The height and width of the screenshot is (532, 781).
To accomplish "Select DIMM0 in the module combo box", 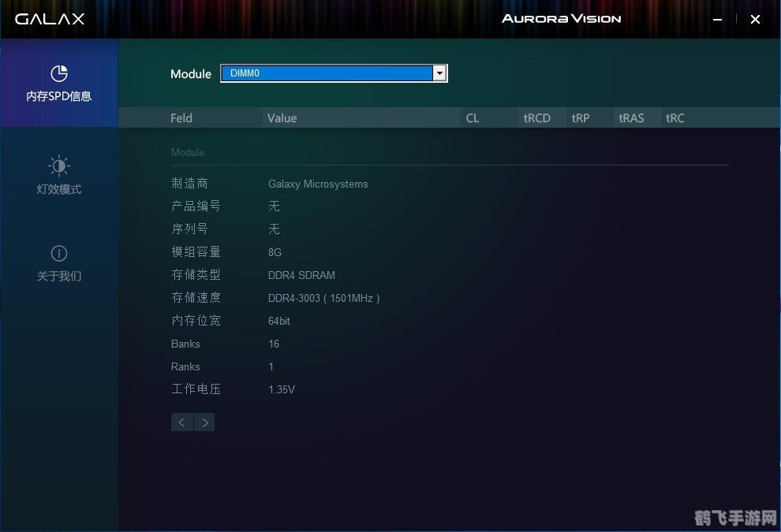I will point(316,73).
